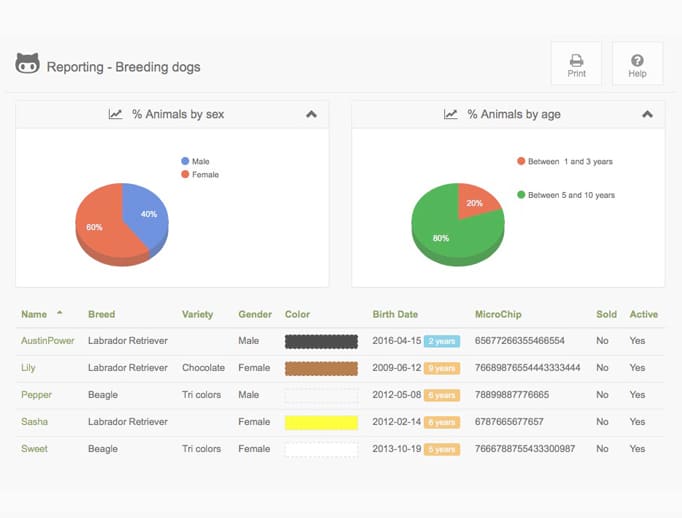Image resolution: width=682 pixels, height=518 pixels.
Task: Toggle Female legend dot in sex chart
Action: (x=185, y=174)
